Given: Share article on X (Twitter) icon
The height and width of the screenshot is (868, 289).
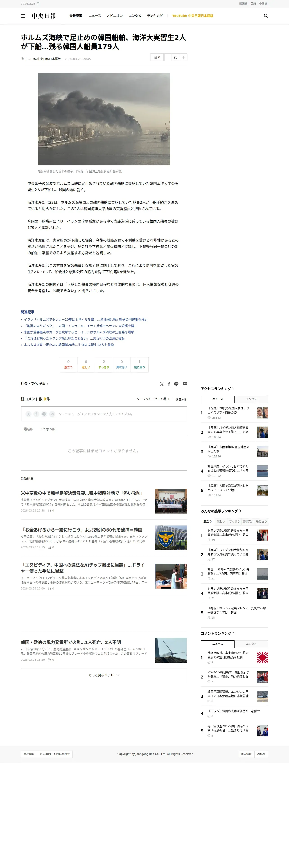Looking at the screenshot, I should point(162,384).
